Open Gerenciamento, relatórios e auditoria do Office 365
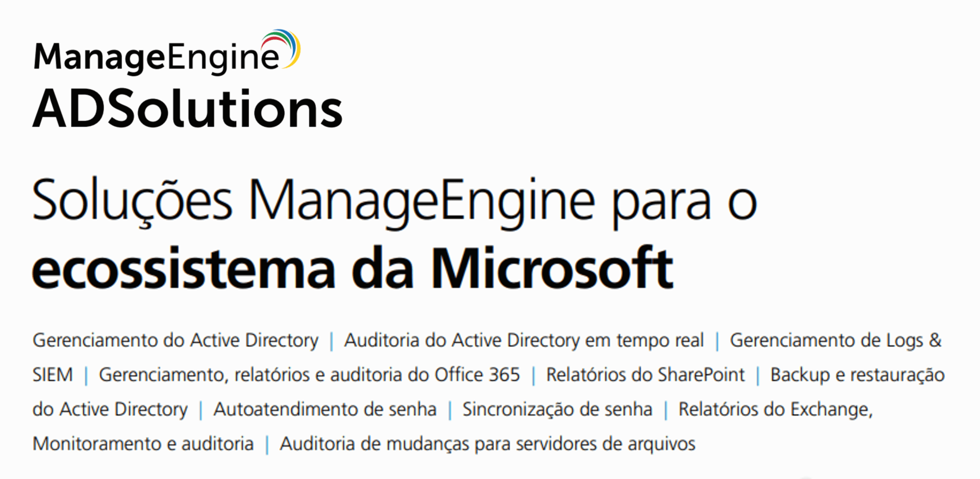Viewport: 980px width, 479px height. tap(309, 375)
